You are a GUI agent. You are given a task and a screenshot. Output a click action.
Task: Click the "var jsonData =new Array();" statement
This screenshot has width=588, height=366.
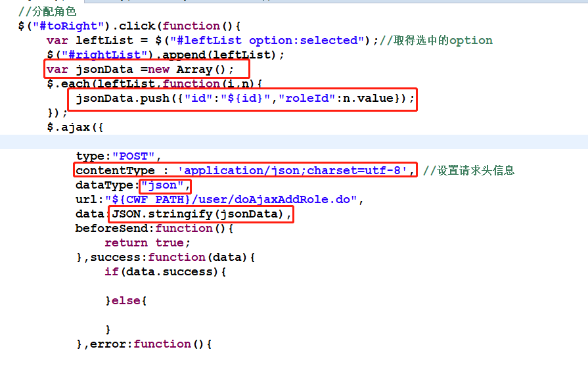(x=147, y=70)
